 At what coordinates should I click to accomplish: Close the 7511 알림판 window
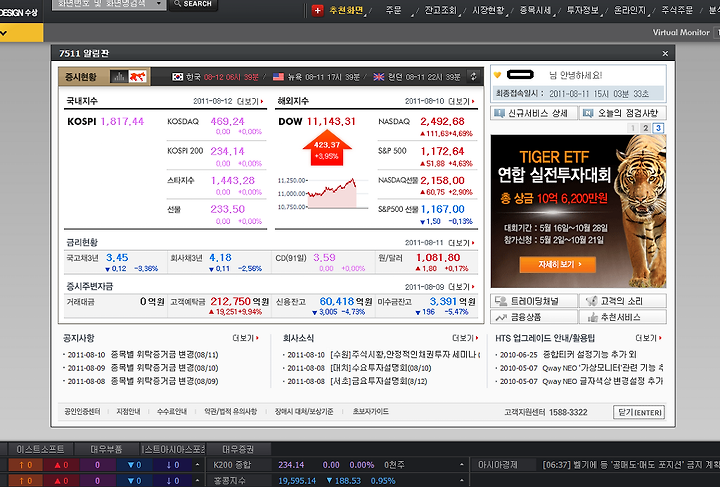[665, 54]
